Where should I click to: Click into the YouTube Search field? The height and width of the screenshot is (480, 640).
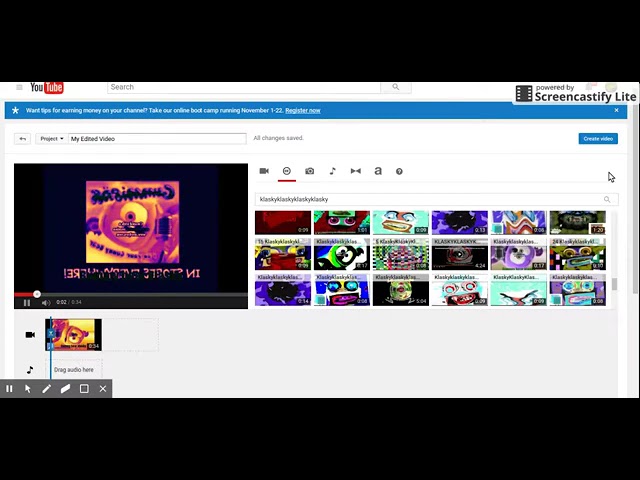coord(244,87)
